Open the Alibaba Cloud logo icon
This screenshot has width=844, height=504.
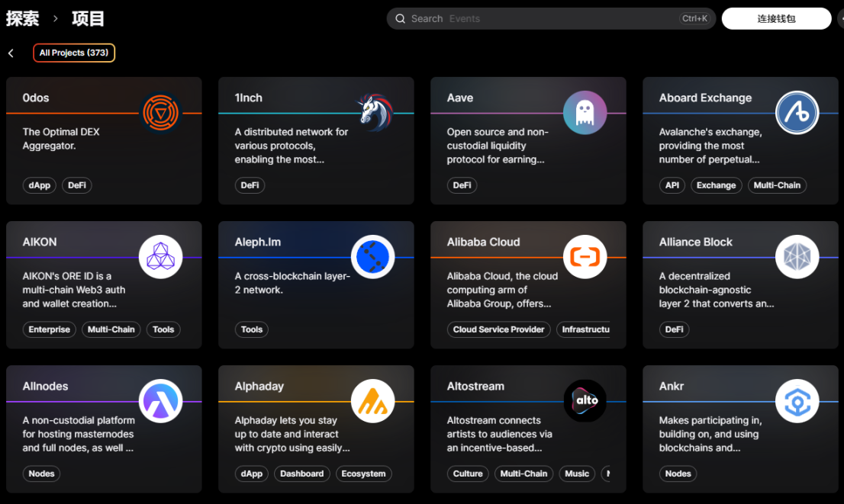[x=585, y=257]
